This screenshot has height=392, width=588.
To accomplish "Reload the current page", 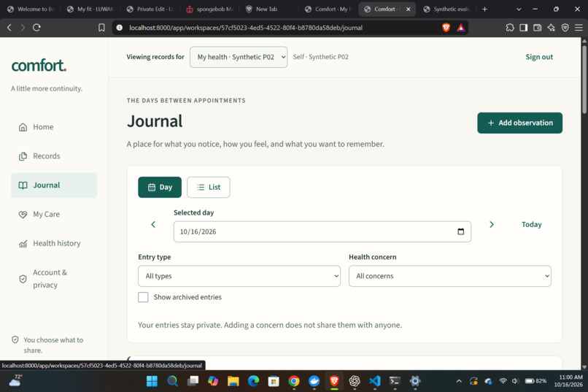I will click(36, 28).
